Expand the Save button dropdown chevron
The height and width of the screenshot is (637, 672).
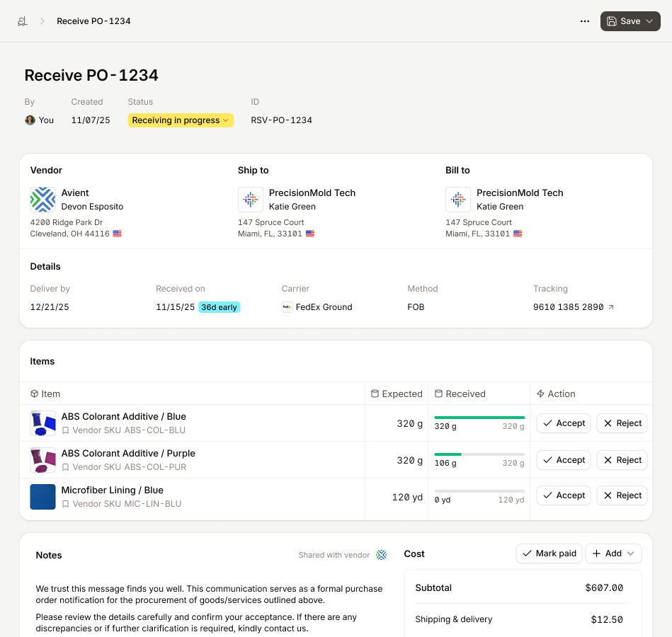pyautogui.click(x=649, y=21)
